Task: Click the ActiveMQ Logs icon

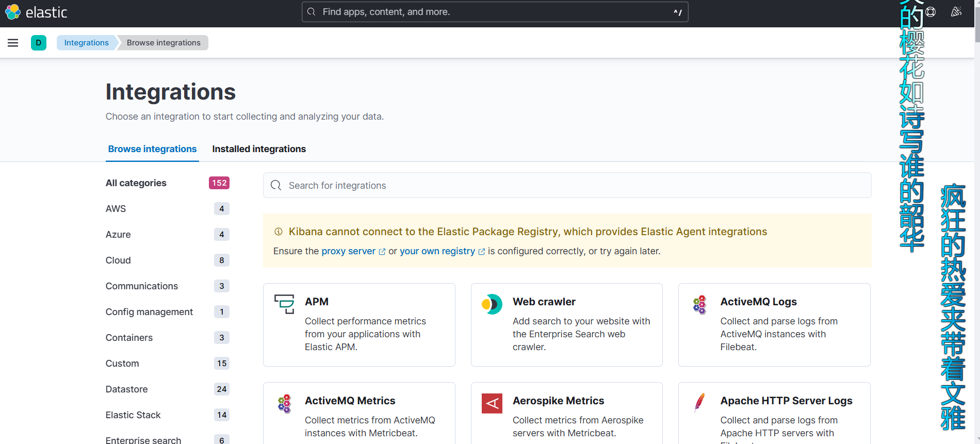Action: coord(699,304)
